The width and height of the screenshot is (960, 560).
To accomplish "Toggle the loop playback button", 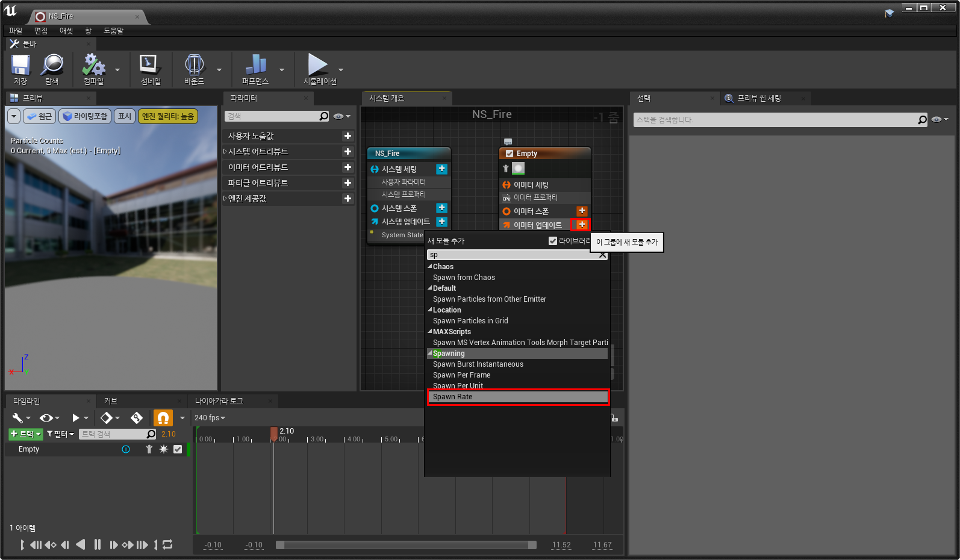I will [x=167, y=544].
